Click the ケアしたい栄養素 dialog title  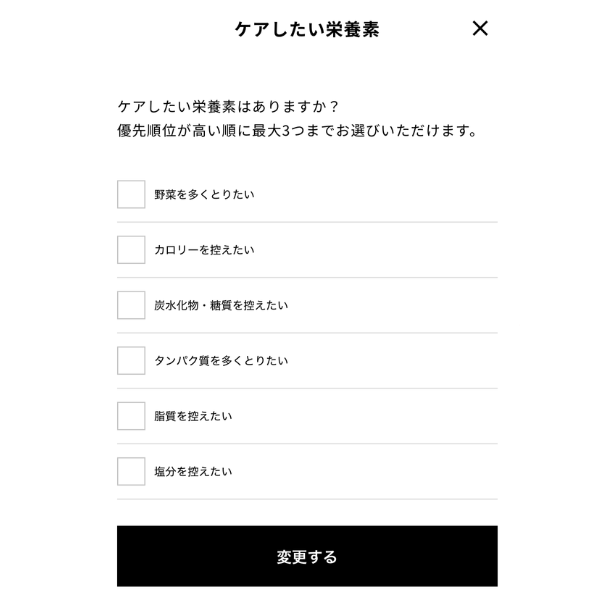(x=307, y=30)
